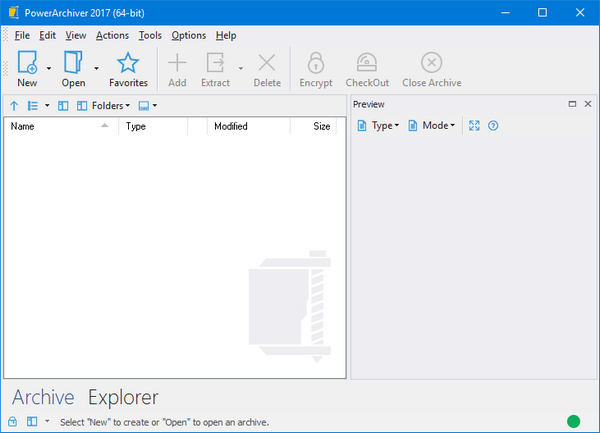Switch to the Explorer mode tab
The width and height of the screenshot is (600, 433).
pyautogui.click(x=123, y=397)
